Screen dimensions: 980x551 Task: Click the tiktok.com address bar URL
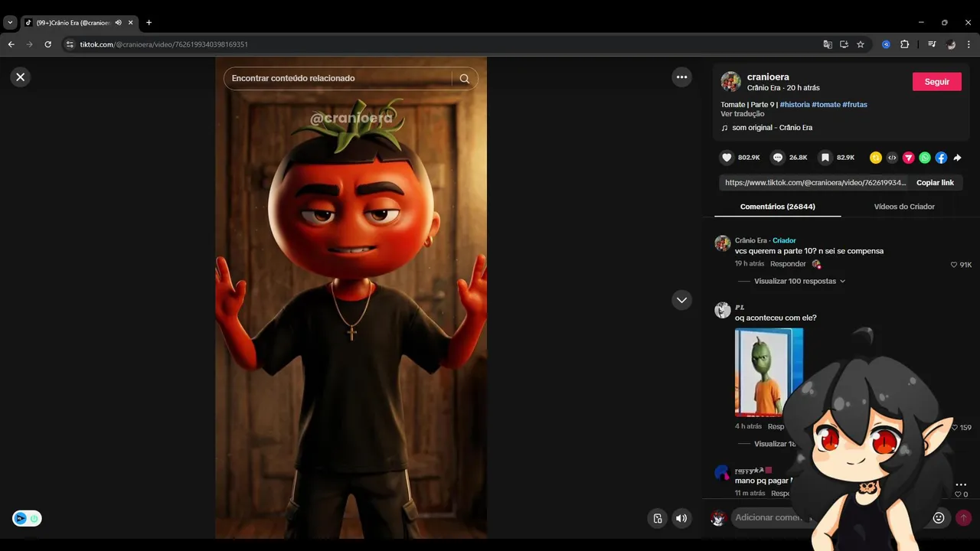(x=164, y=44)
